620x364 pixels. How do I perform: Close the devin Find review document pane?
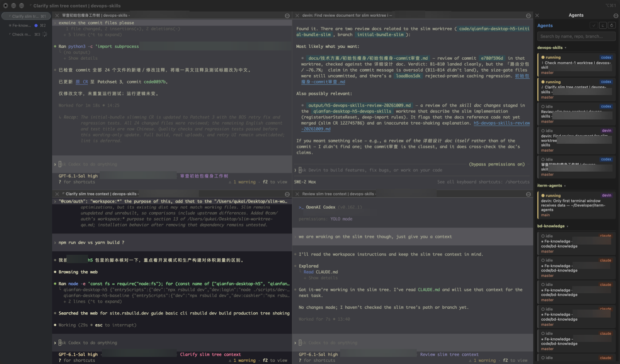(297, 15)
